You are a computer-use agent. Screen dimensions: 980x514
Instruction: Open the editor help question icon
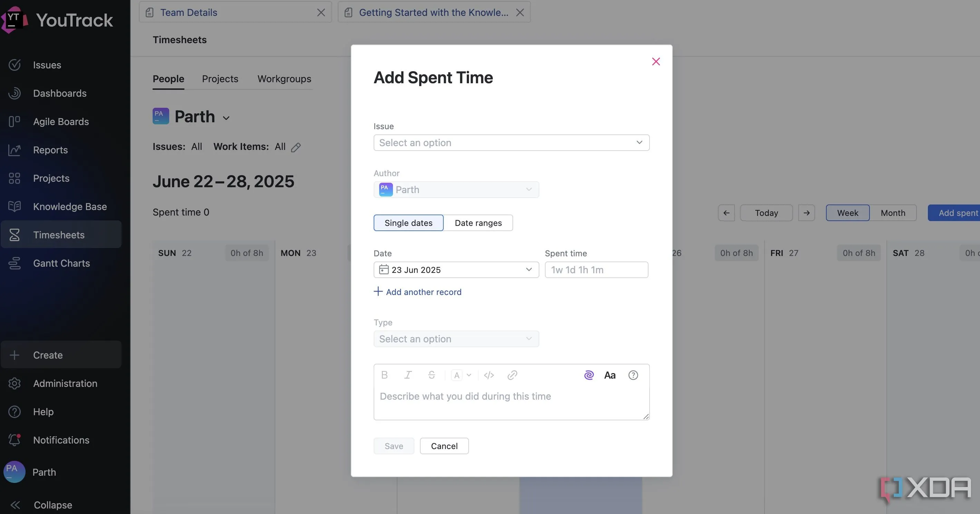tap(633, 375)
